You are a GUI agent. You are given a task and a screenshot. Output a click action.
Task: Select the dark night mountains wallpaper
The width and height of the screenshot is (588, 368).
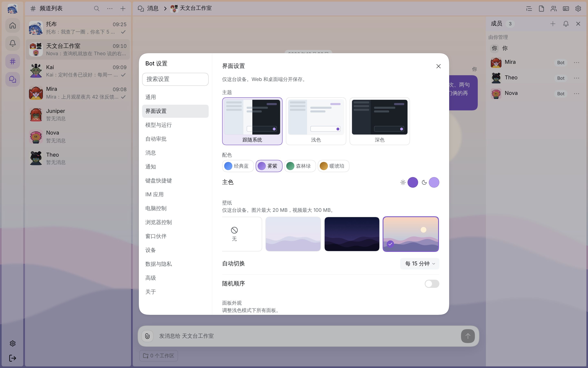[352, 234]
